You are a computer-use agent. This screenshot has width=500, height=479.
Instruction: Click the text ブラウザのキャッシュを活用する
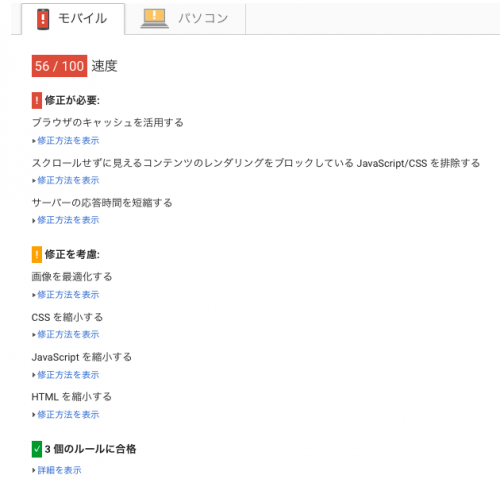(x=108, y=123)
